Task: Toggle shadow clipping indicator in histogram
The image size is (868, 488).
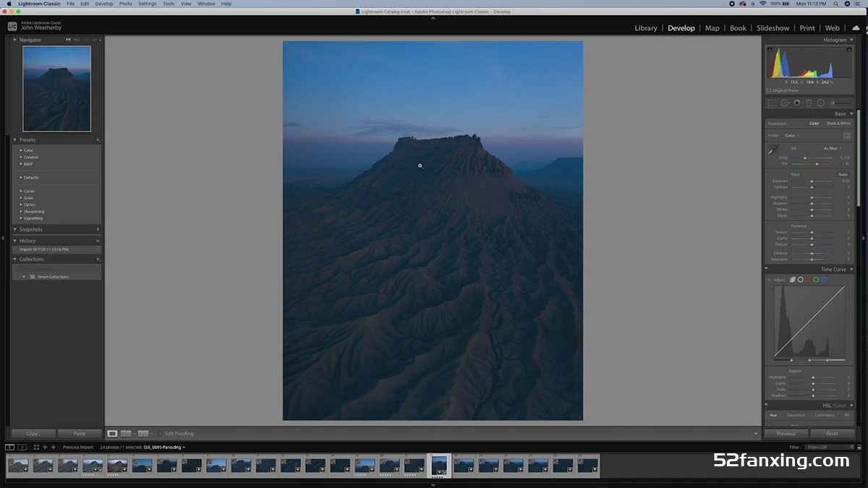Action: (770, 48)
